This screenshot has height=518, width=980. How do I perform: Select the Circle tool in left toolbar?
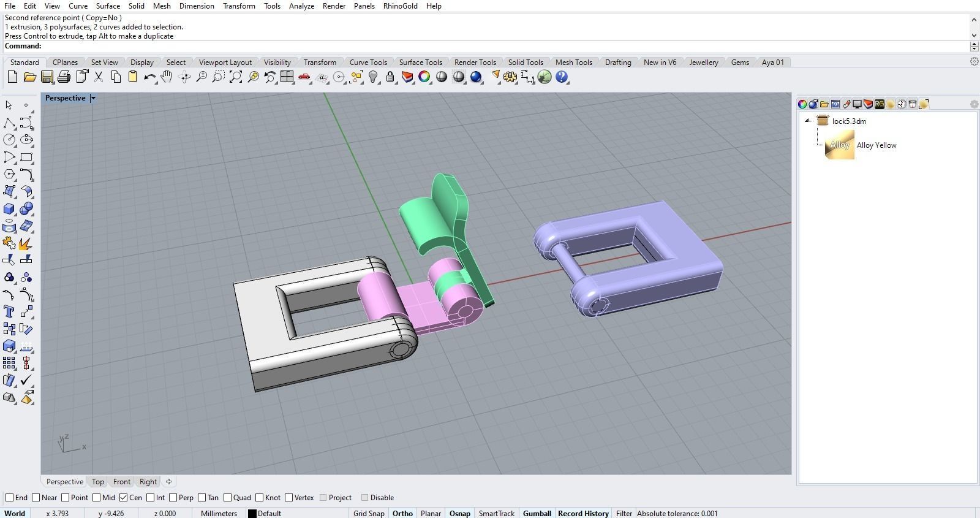[x=9, y=140]
